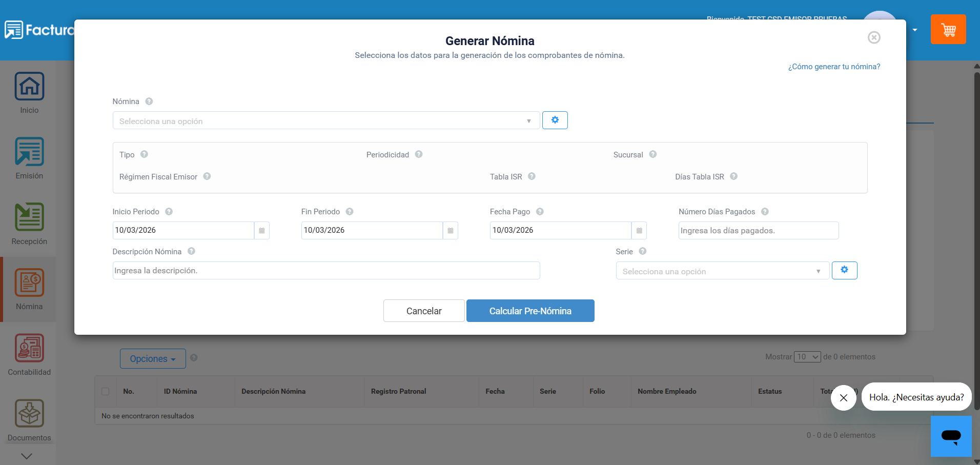This screenshot has width=980, height=465.
Task: Expand the Serie selection dropdown
Action: 722,271
